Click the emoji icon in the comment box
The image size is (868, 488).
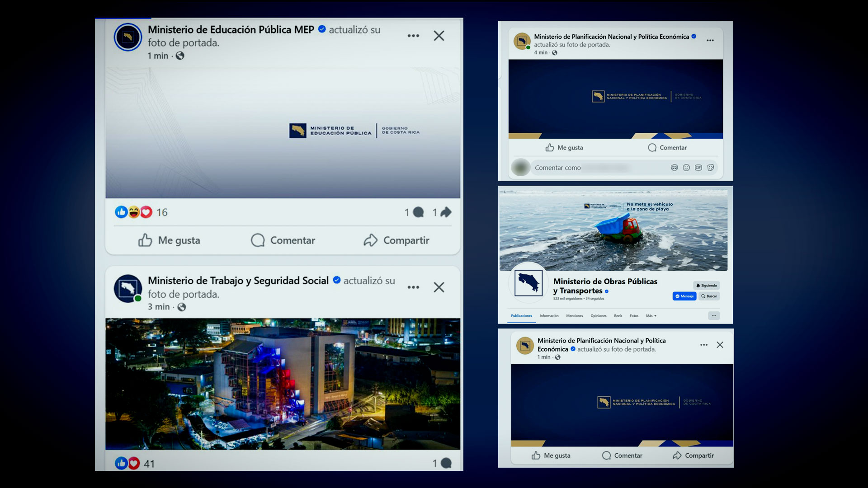coord(686,168)
